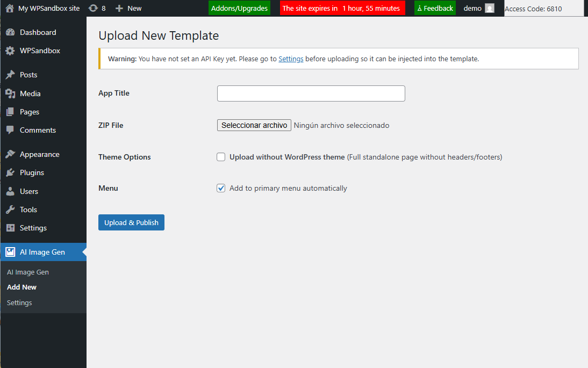The image size is (588, 368).
Task: Click the Plugins plug icon
Action: (x=10, y=172)
